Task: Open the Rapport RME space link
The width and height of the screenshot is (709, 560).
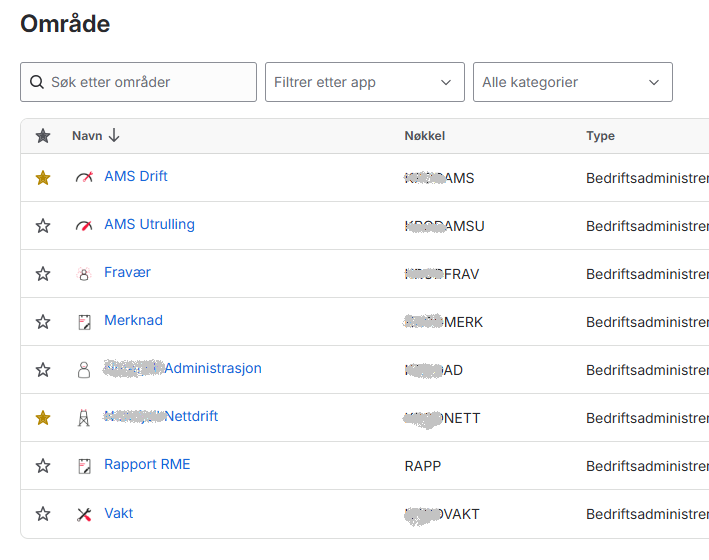Action: (x=147, y=464)
